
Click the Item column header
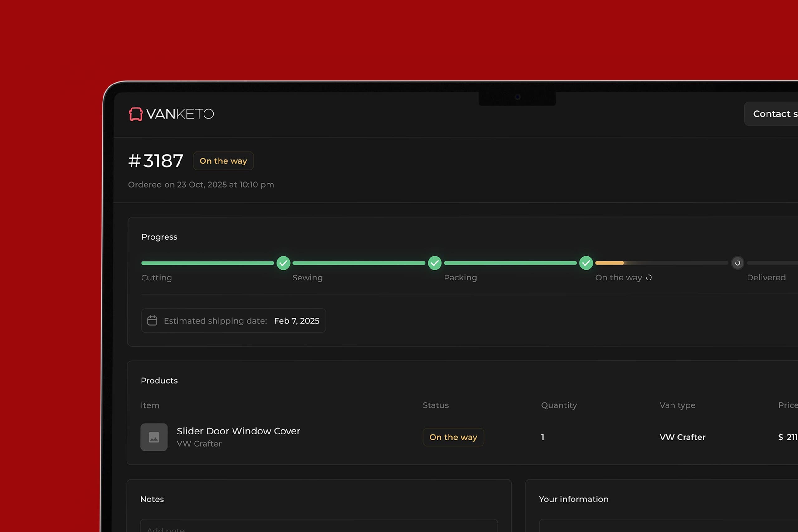point(150,405)
